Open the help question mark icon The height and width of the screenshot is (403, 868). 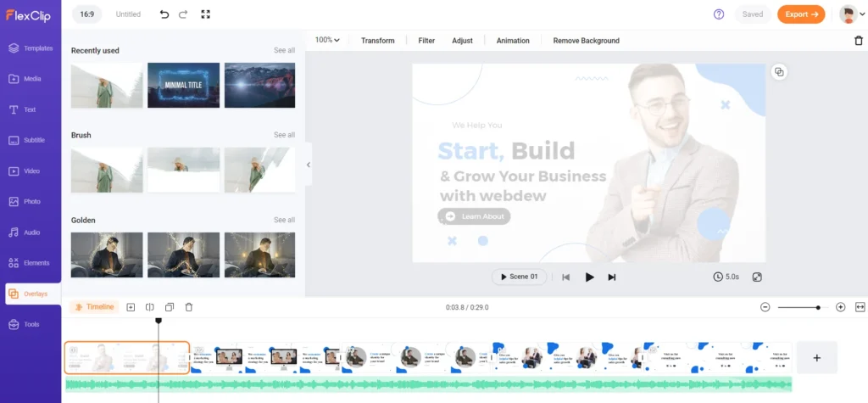tap(719, 14)
